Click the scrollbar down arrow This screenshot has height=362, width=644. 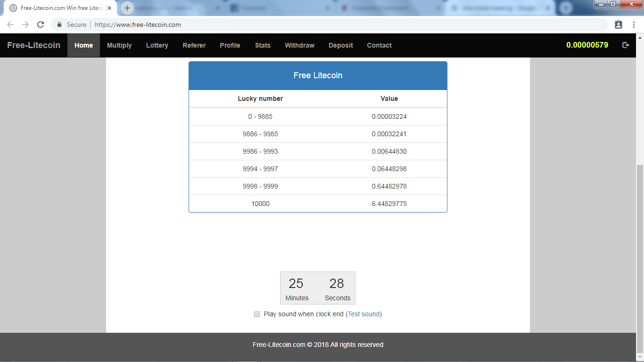pyautogui.click(x=640, y=357)
